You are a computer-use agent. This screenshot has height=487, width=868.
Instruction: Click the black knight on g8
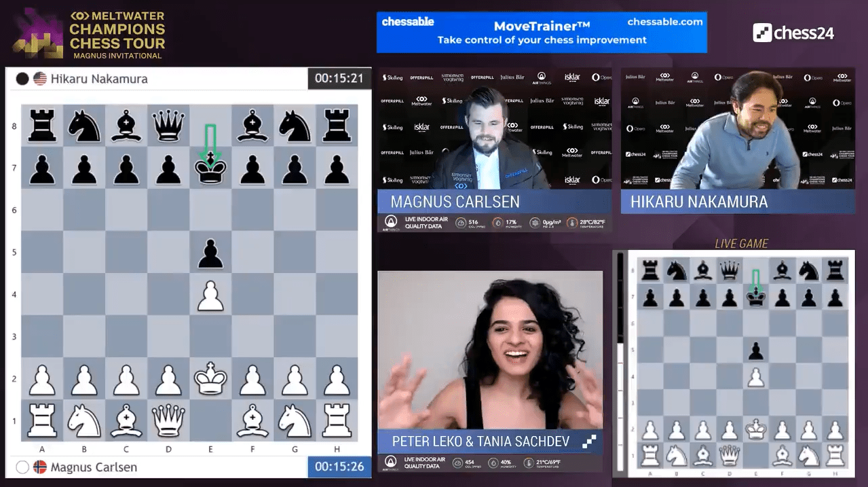[295, 127]
